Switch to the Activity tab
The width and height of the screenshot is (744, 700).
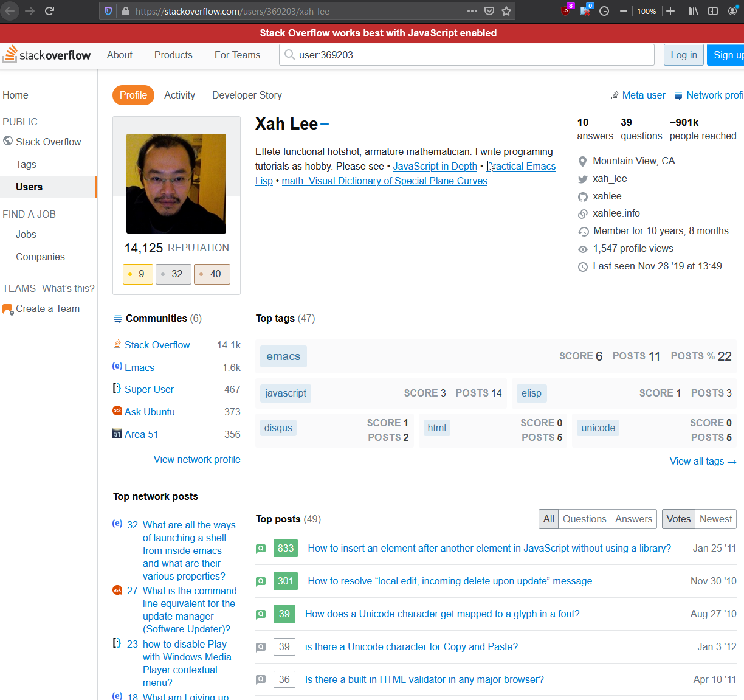click(x=179, y=95)
